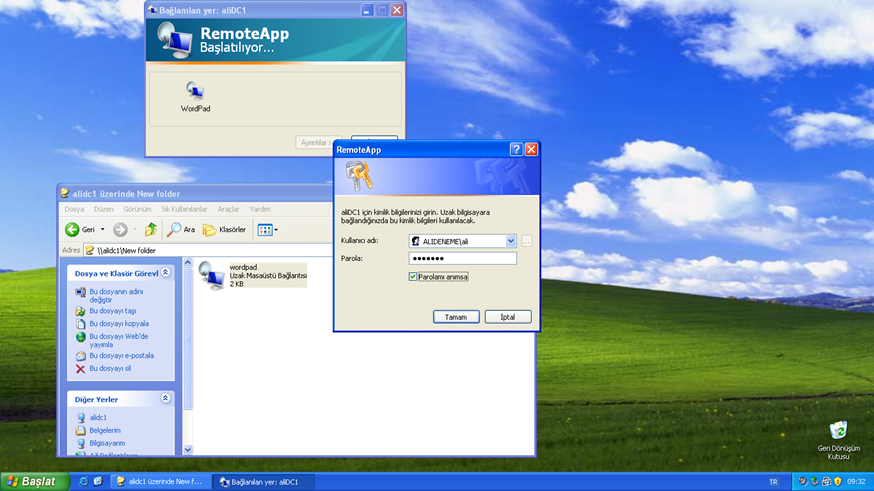This screenshot has height=491, width=874.
Task: Open the Geri history dropdown arrow
Action: pyautogui.click(x=103, y=229)
